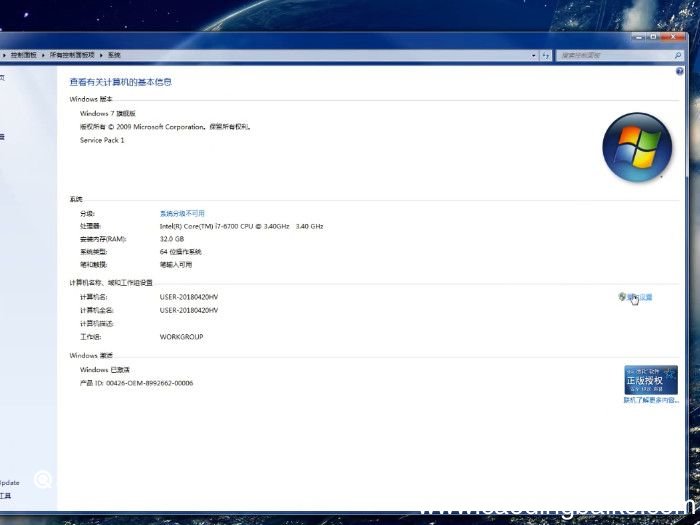Screen dimensions: 700x525
Task: Expand the arrow before 控制面板 in the breadcrumb
Action: tap(4, 55)
